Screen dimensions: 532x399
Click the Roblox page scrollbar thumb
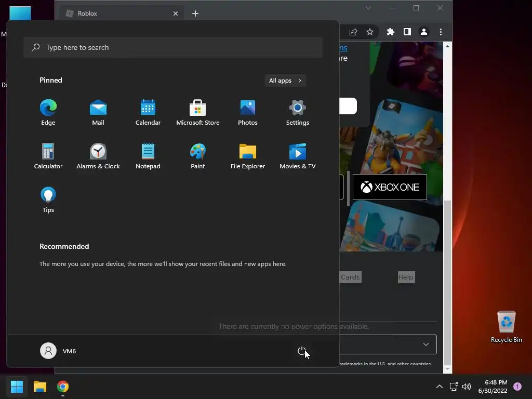447,282
